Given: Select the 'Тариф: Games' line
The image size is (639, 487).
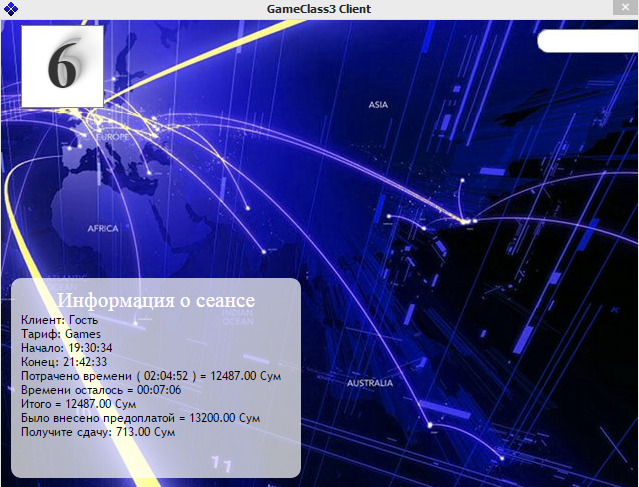Looking at the screenshot, I should tap(61, 334).
